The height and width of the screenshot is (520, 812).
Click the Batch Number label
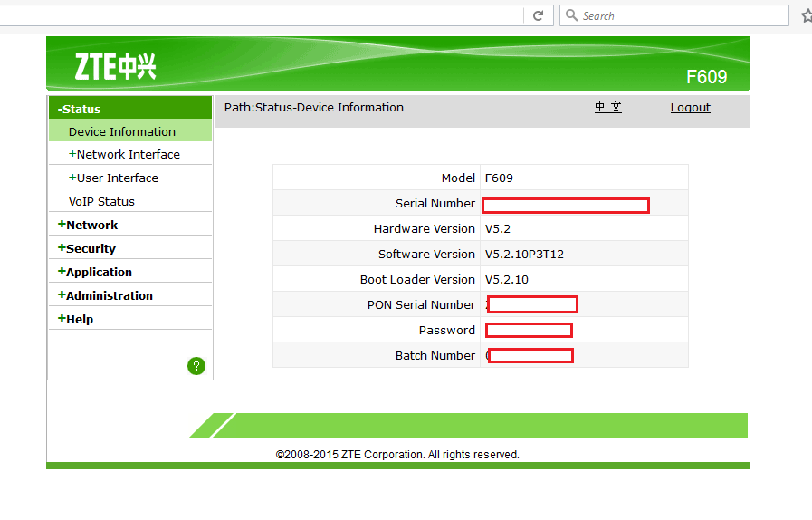[x=435, y=356]
